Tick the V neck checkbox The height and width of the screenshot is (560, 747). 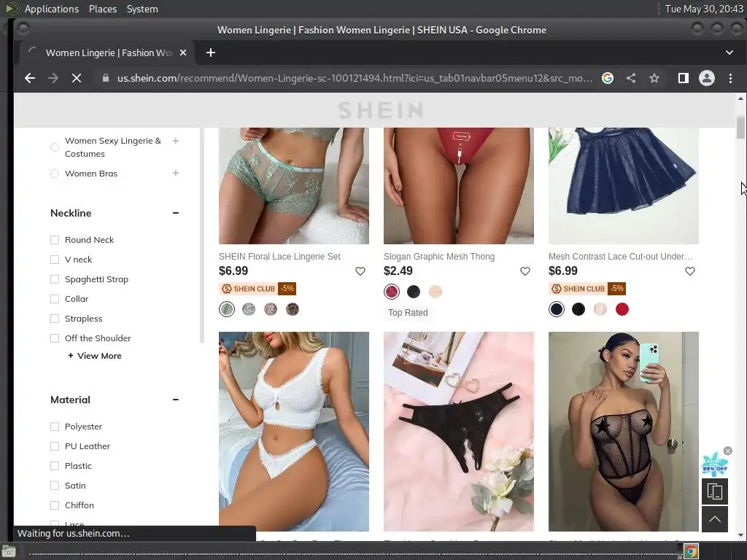click(x=55, y=260)
